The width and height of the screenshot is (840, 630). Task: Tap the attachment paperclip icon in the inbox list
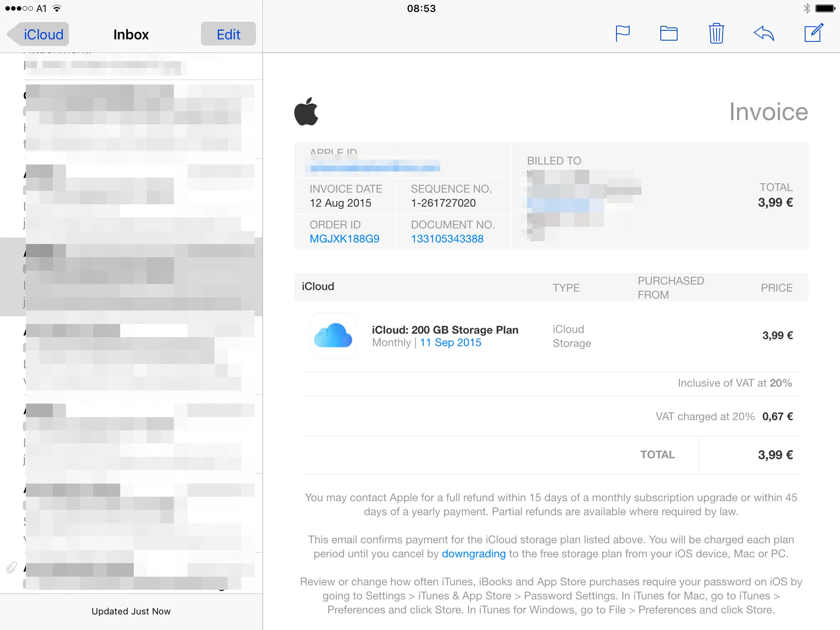click(x=11, y=568)
